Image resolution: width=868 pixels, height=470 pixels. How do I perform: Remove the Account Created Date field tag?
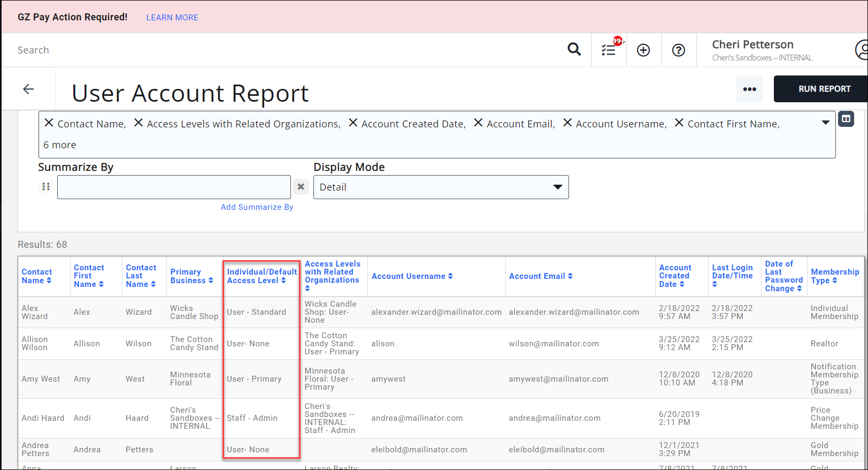(x=353, y=123)
